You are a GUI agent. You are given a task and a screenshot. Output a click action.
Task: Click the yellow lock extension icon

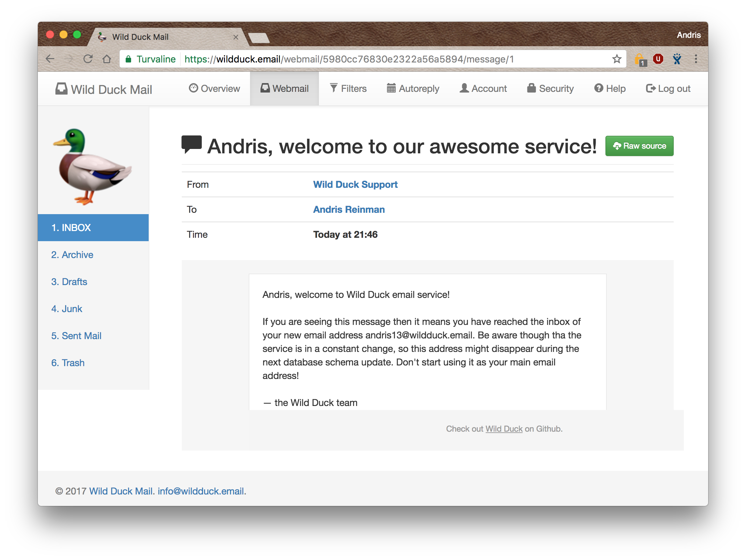click(x=640, y=60)
